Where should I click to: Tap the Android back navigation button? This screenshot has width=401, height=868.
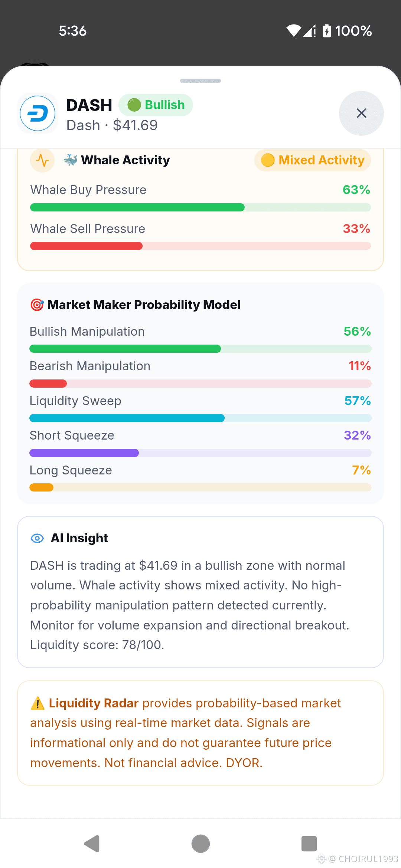(x=92, y=844)
